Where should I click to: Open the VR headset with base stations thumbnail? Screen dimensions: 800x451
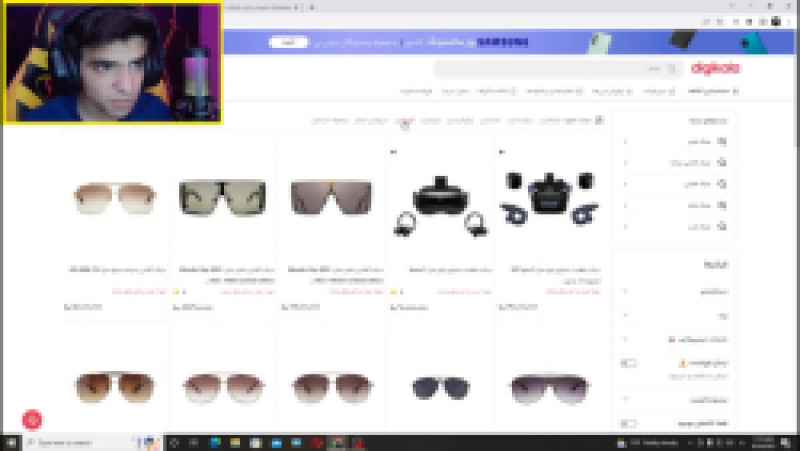(x=549, y=199)
